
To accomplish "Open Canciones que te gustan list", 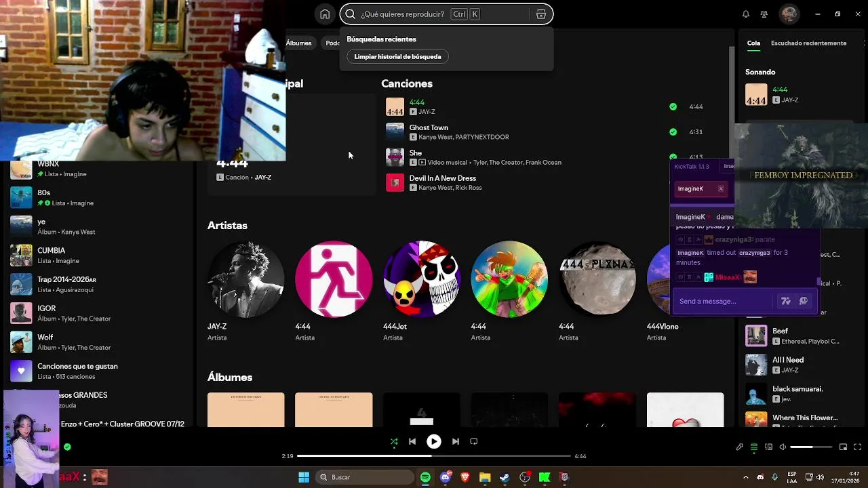I will [98, 371].
